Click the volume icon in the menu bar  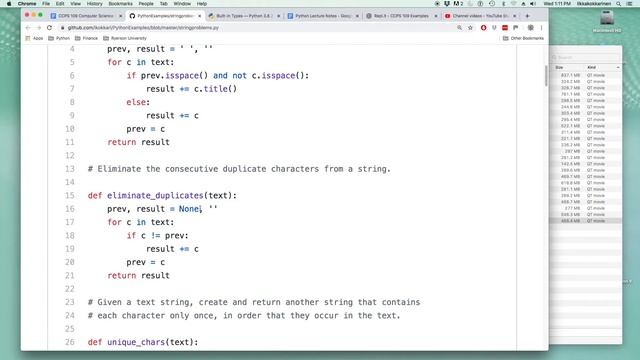pos(533,4)
